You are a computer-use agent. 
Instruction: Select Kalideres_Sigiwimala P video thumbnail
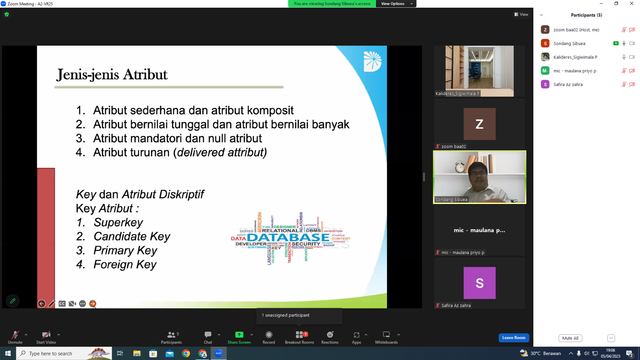(480, 71)
